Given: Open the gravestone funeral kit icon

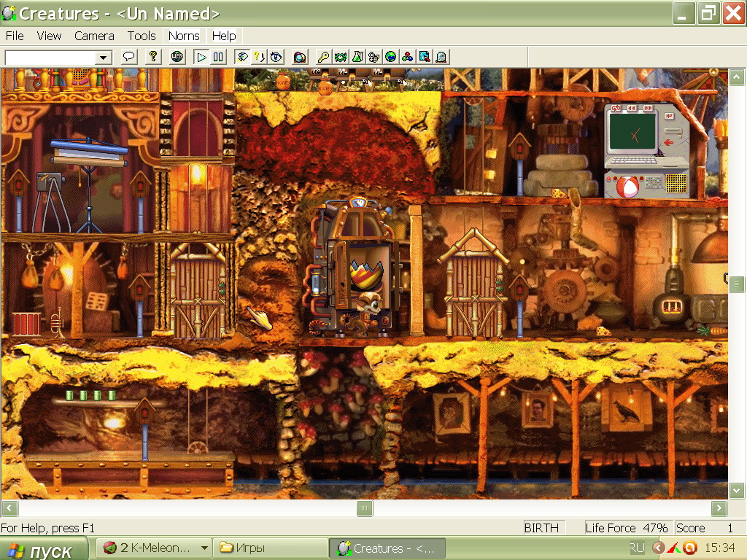Looking at the screenshot, I should point(441,57).
